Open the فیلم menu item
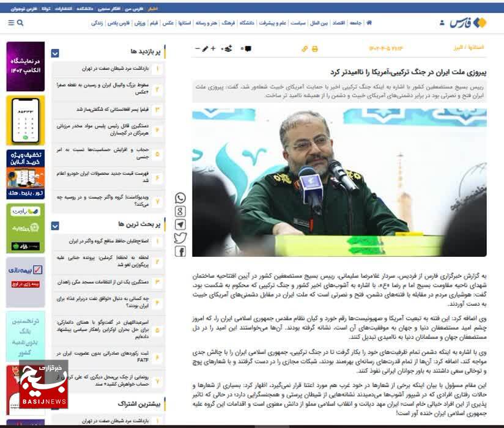 tap(154, 23)
